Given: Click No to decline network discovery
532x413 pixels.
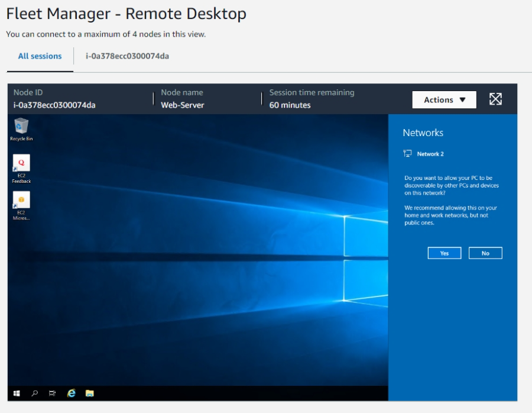Looking at the screenshot, I should click(x=485, y=253).
